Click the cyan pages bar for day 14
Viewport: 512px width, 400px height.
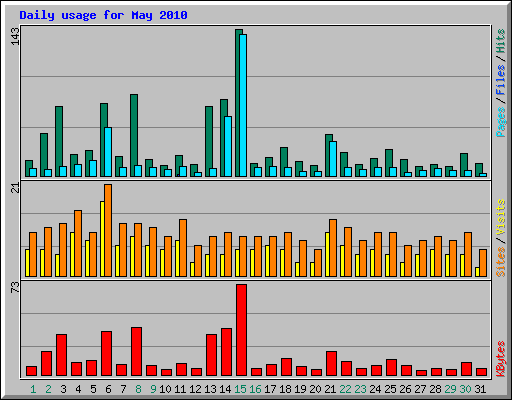[228, 146]
